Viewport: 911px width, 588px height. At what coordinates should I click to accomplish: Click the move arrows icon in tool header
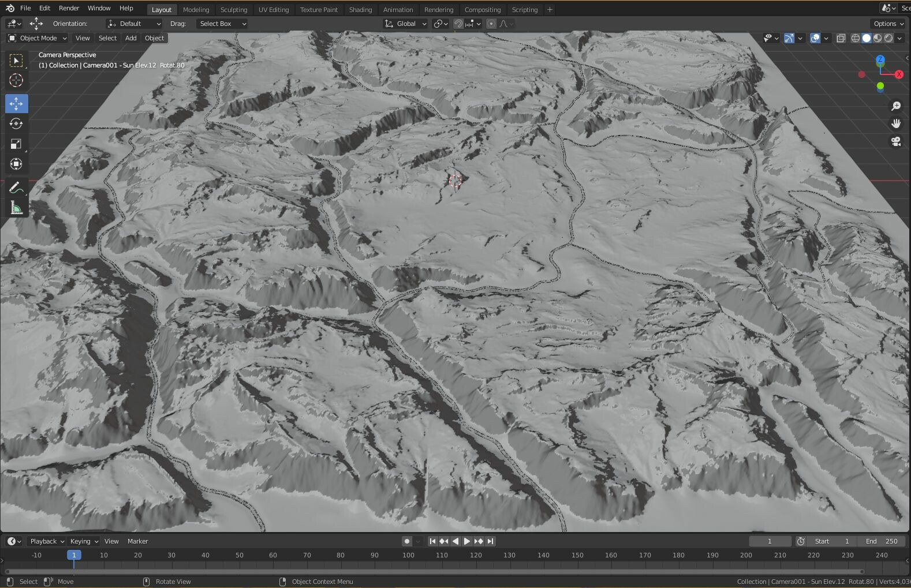point(36,24)
